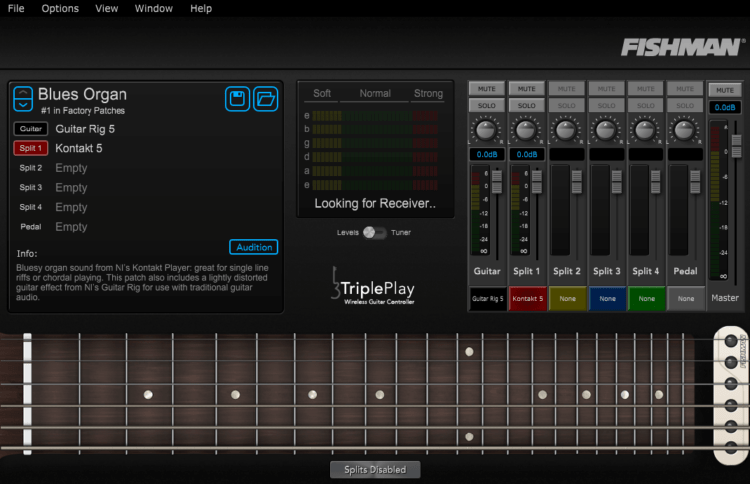This screenshot has height=484, width=750.
Task: Click Guitar channel 0.0dB level field
Action: [486, 154]
